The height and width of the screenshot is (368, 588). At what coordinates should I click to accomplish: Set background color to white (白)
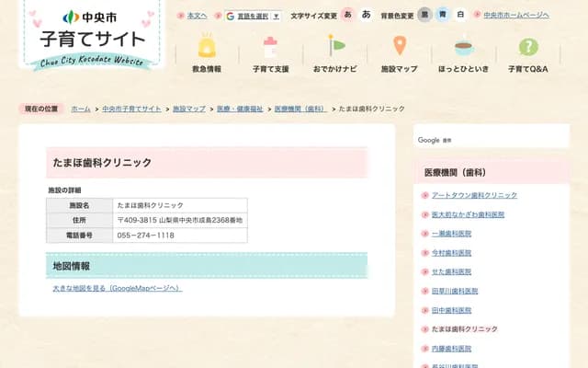460,15
